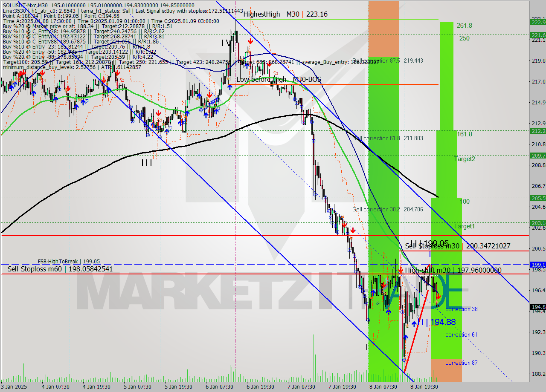Click the blue 199.0 price axis tag
The width and height of the screenshot is (546, 392).
(x=538, y=265)
